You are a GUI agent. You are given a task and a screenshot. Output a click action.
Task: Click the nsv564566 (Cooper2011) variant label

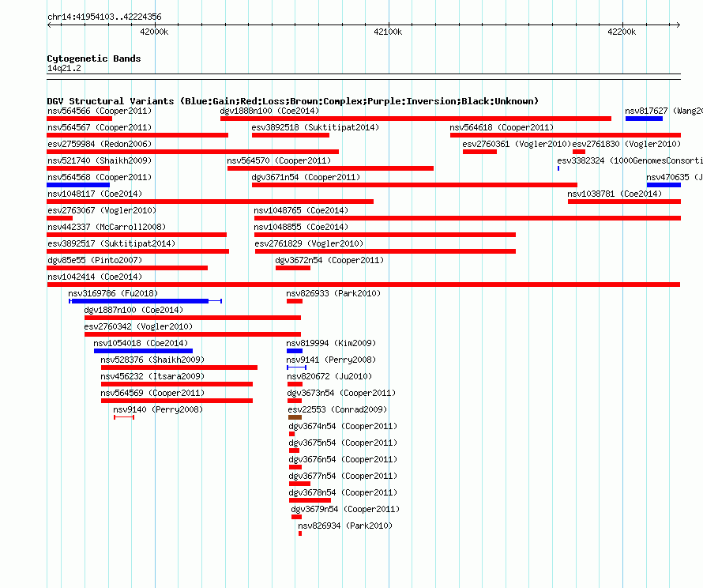pyautogui.click(x=100, y=111)
